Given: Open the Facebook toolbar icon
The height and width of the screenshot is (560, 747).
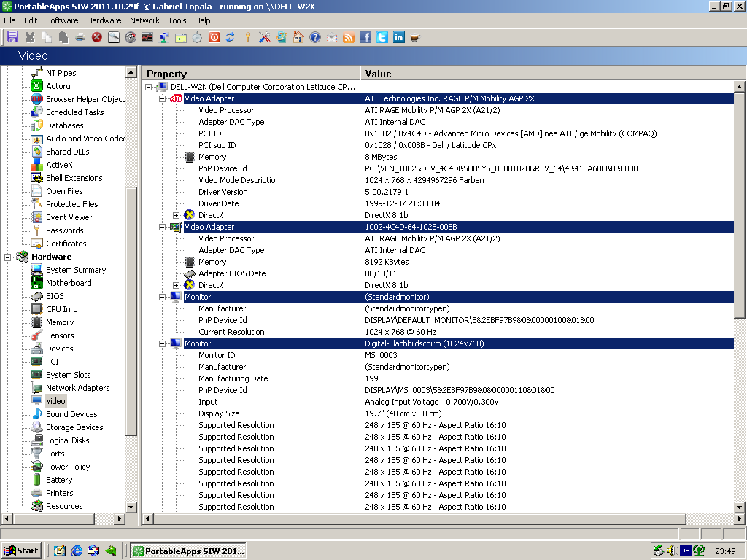Looking at the screenshot, I should pos(365,37).
